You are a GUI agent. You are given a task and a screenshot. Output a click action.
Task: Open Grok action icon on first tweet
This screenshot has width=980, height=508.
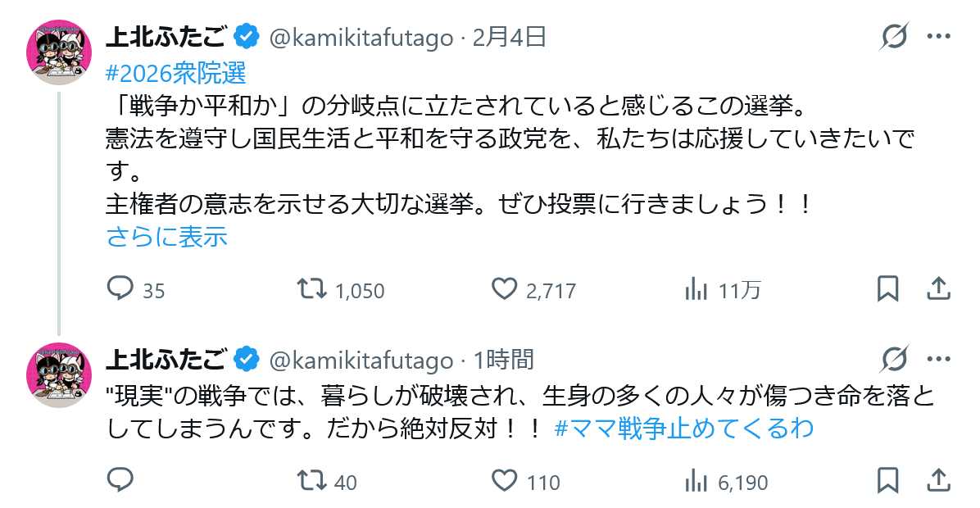click(894, 37)
